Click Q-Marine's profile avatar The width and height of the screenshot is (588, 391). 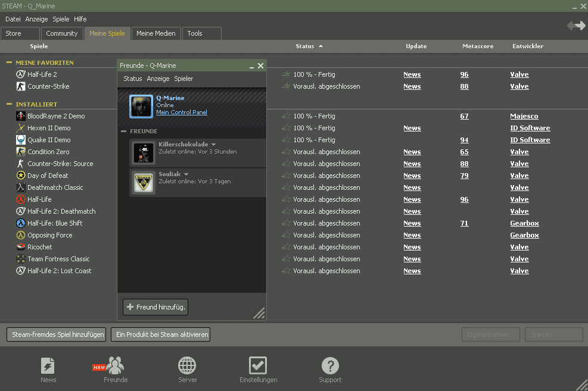click(141, 106)
